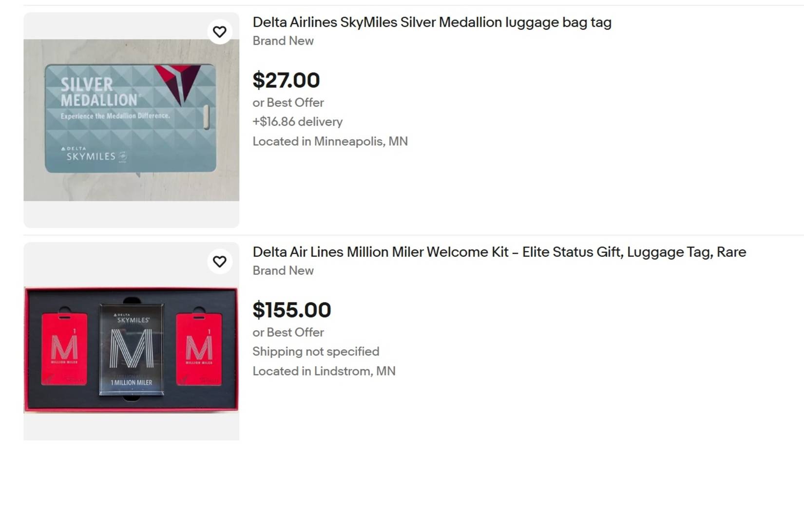Click the $27.00 price text
Screen dimensions: 804x532
click(x=286, y=80)
